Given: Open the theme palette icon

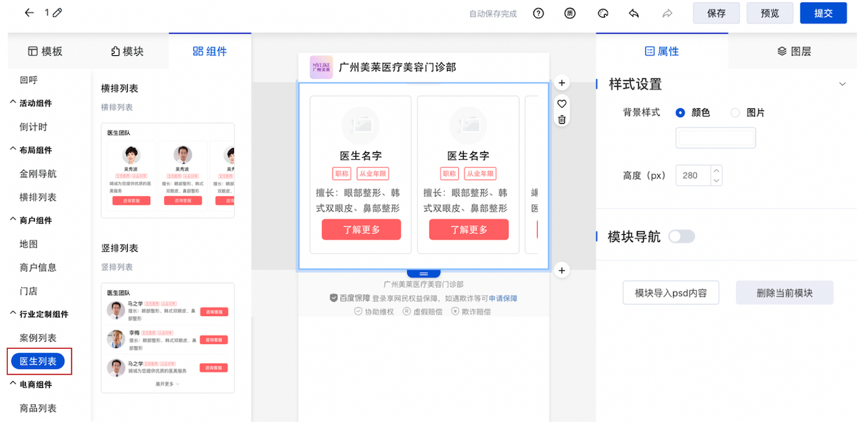Looking at the screenshot, I should 603,13.
